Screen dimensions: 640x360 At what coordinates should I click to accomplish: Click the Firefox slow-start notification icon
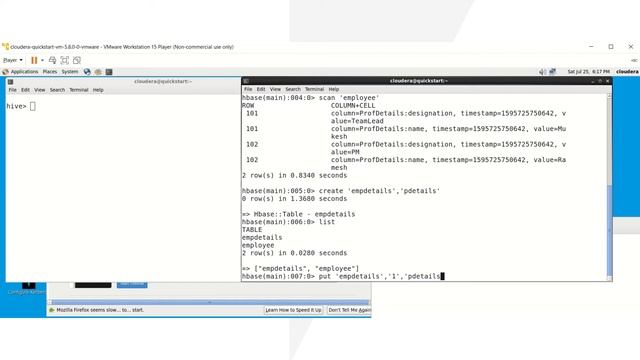point(52,310)
